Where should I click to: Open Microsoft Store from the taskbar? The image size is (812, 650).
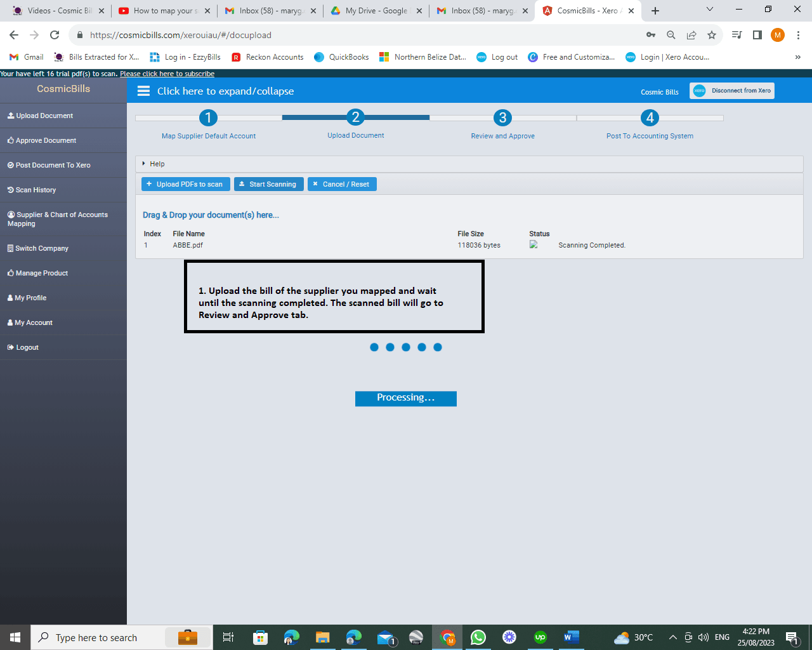[261, 637]
